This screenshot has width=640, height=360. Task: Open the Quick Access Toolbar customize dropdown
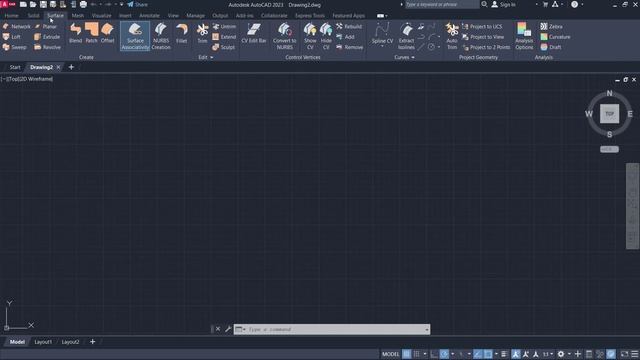point(121,4)
